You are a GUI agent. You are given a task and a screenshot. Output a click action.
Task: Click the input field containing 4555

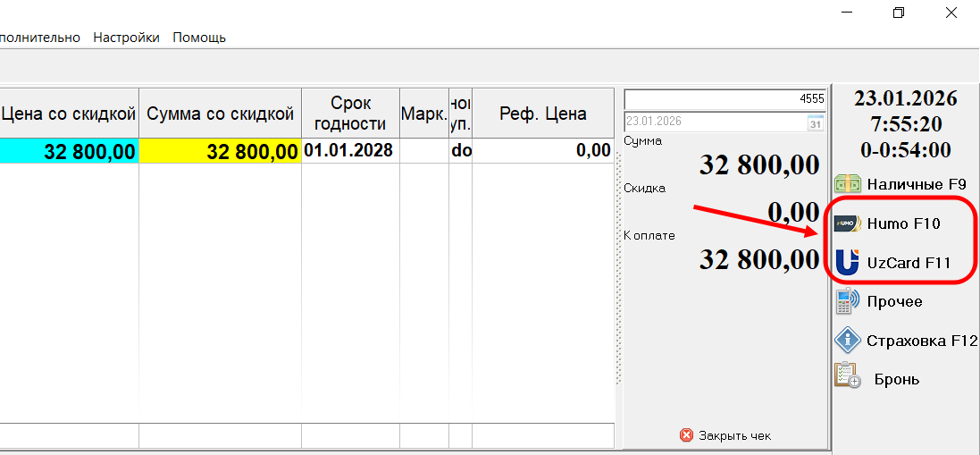coord(725,98)
